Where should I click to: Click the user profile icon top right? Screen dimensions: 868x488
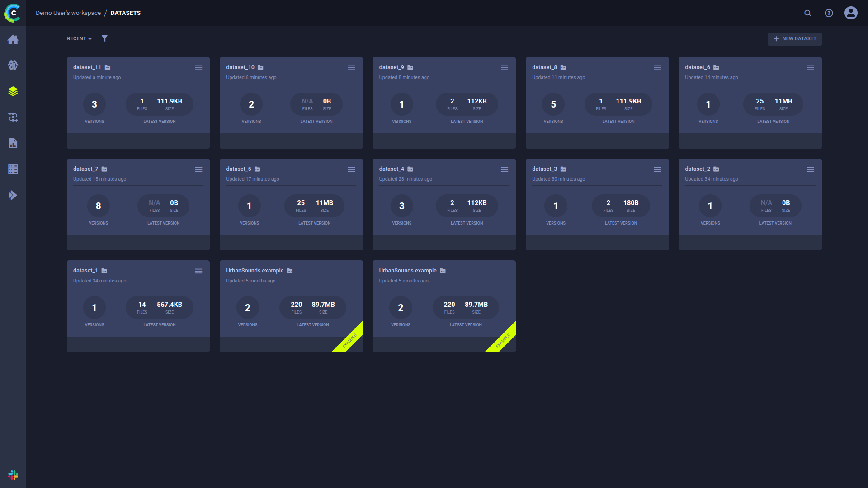coord(852,13)
